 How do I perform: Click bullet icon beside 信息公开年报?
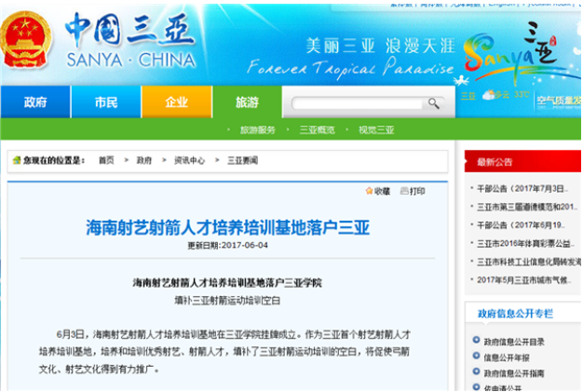pyautogui.click(x=476, y=356)
